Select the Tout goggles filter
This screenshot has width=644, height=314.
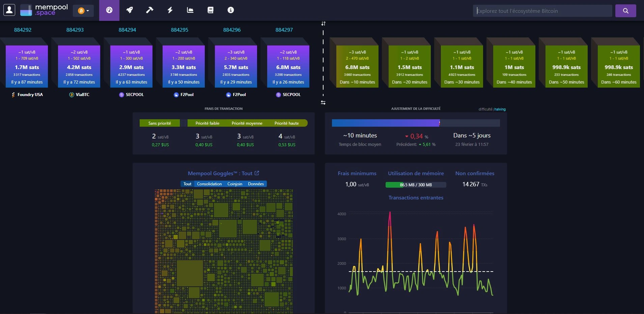point(187,184)
